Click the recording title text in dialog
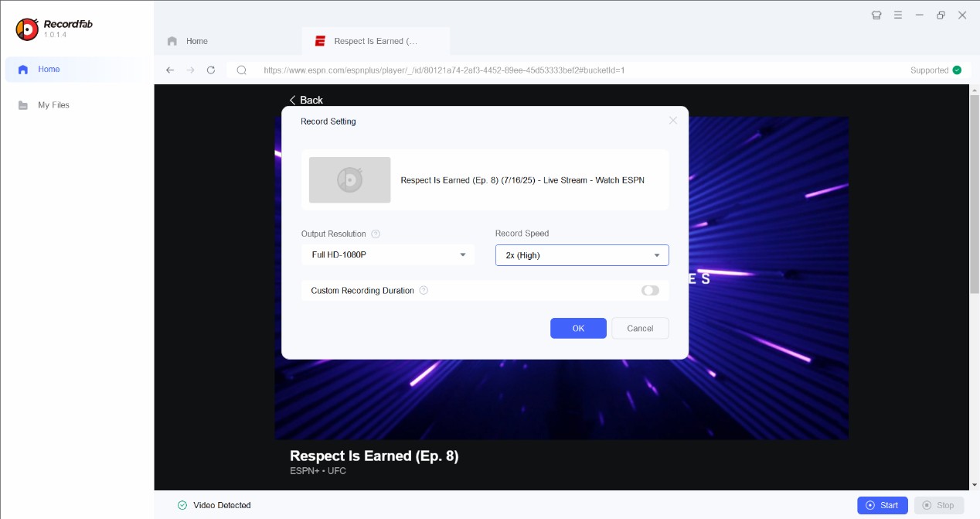The height and width of the screenshot is (519, 980). tap(522, 180)
